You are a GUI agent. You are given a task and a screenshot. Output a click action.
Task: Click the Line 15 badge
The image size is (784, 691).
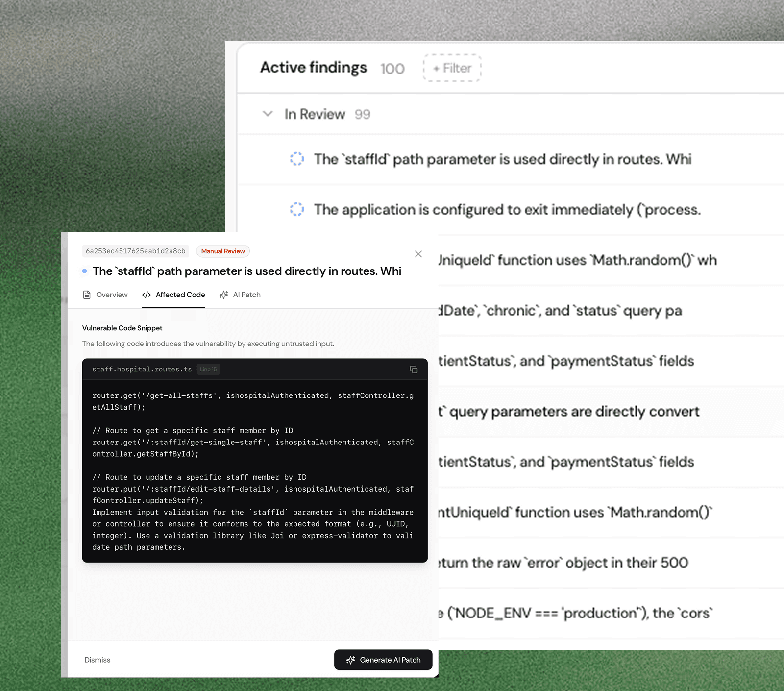pos(208,370)
